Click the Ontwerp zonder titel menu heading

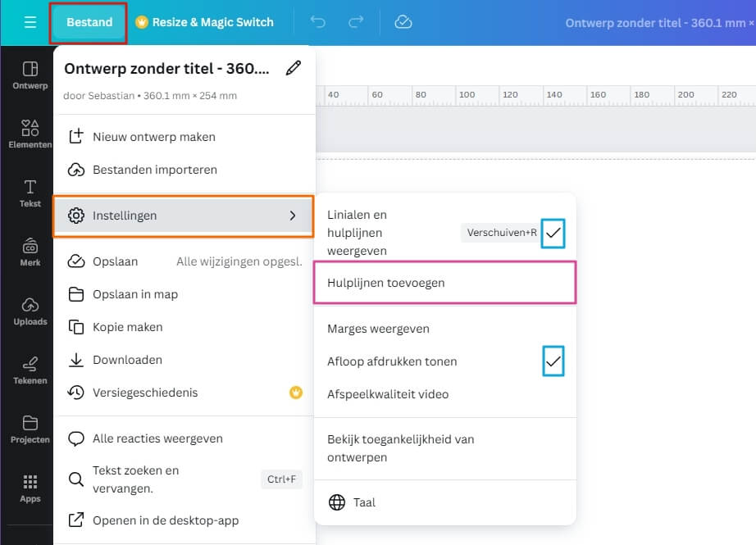pos(166,68)
